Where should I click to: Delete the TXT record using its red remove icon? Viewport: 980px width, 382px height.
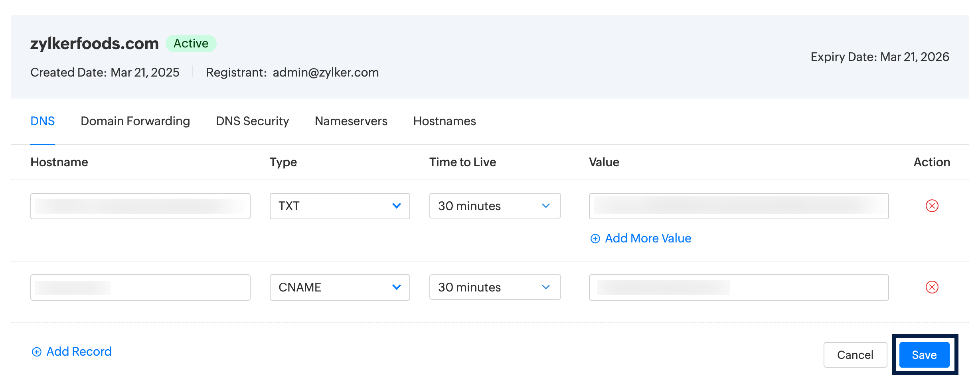(x=931, y=206)
